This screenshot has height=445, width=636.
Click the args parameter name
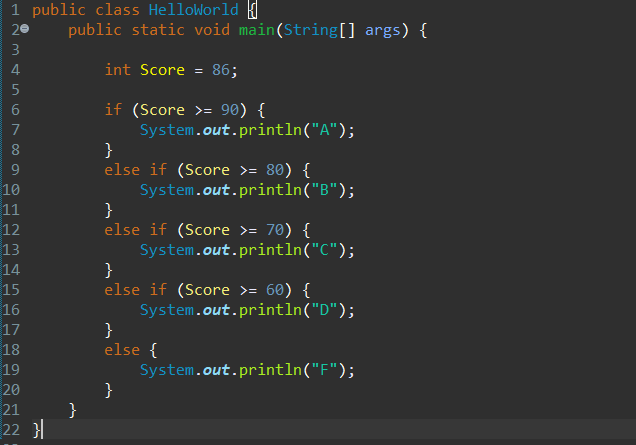382,31
